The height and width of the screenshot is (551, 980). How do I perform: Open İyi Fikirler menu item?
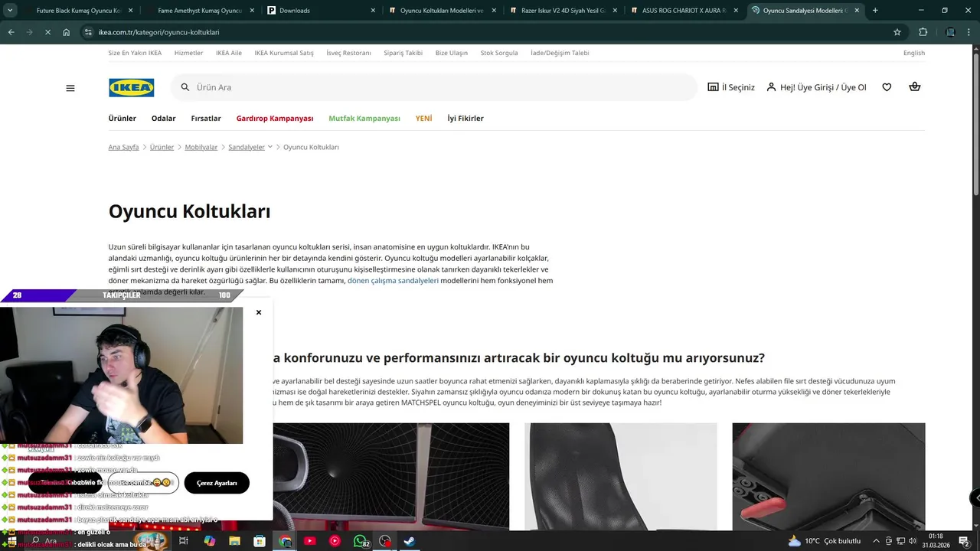coord(465,119)
